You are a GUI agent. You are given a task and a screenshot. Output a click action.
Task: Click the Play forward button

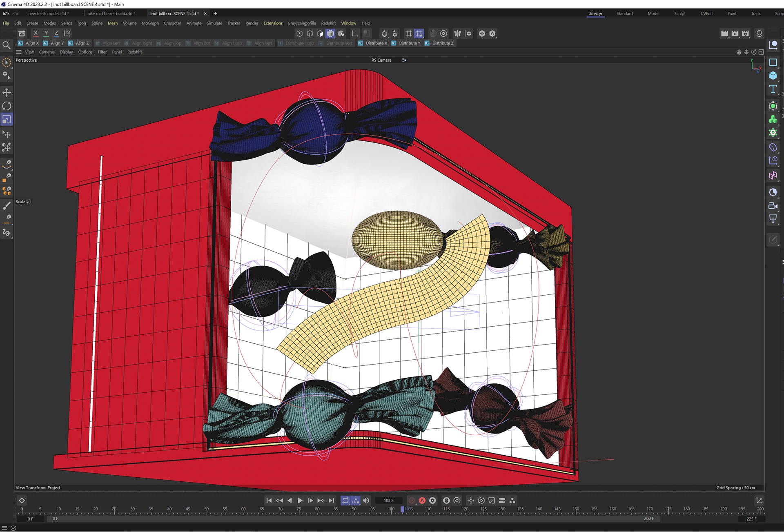pyautogui.click(x=300, y=501)
